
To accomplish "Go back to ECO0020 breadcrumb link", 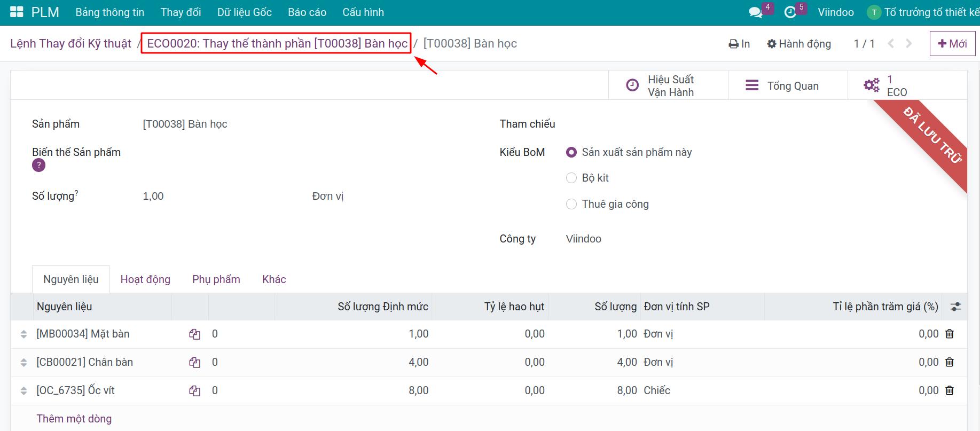I will tap(277, 44).
